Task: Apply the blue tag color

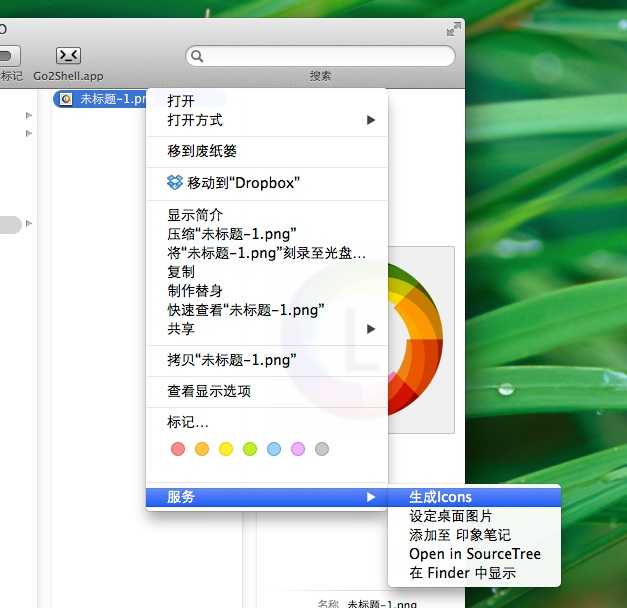Action: [274, 449]
